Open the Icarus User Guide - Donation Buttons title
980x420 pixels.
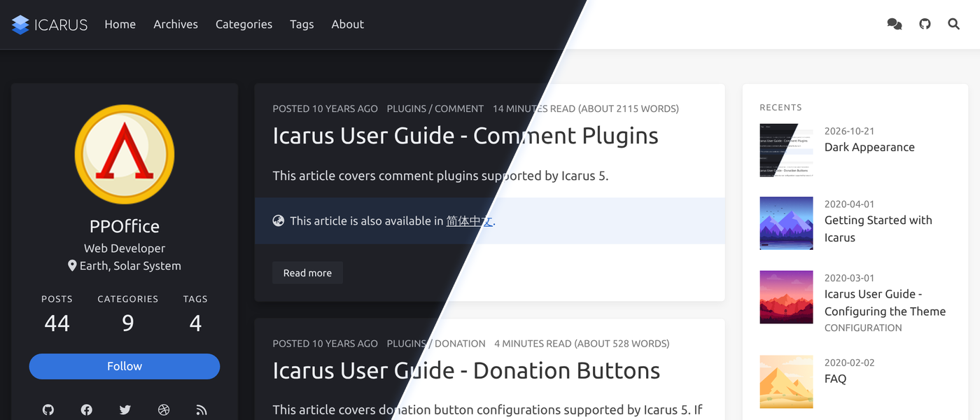pyautogui.click(x=466, y=371)
